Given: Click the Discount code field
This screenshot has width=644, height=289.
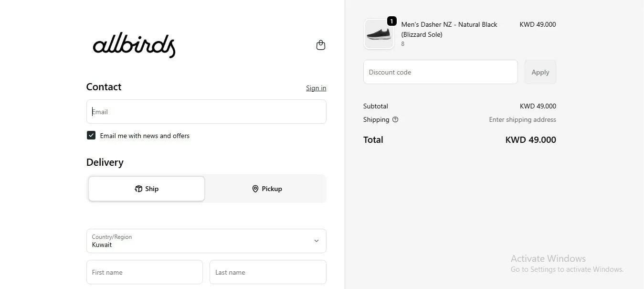Looking at the screenshot, I should [x=441, y=72].
